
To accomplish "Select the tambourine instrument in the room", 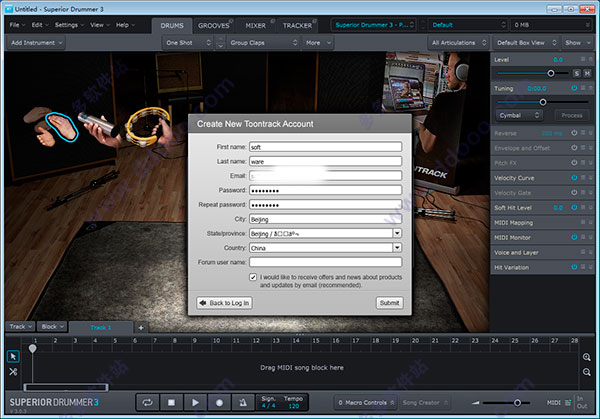I will (x=147, y=126).
